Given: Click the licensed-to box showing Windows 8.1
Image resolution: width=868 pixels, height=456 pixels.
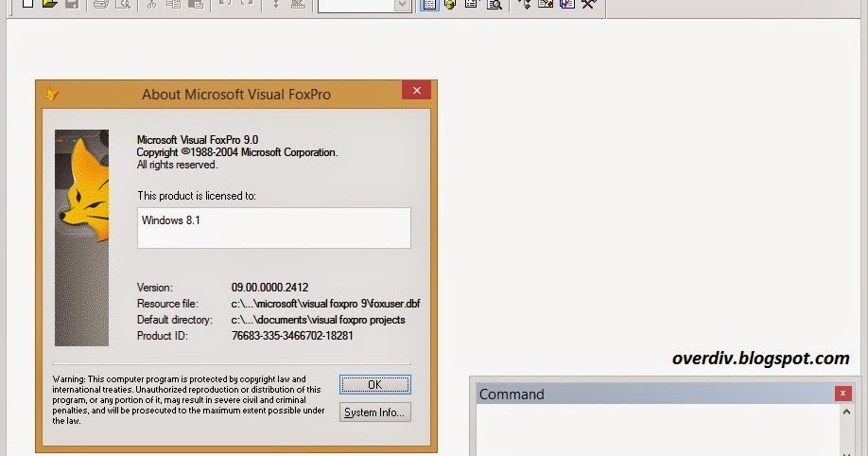Looking at the screenshot, I should (274, 228).
